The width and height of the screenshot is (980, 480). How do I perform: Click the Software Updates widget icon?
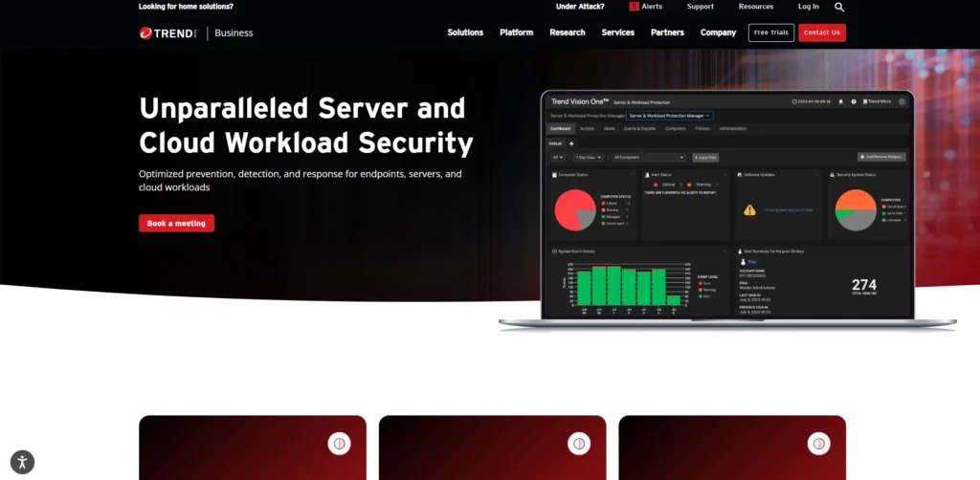(740, 175)
